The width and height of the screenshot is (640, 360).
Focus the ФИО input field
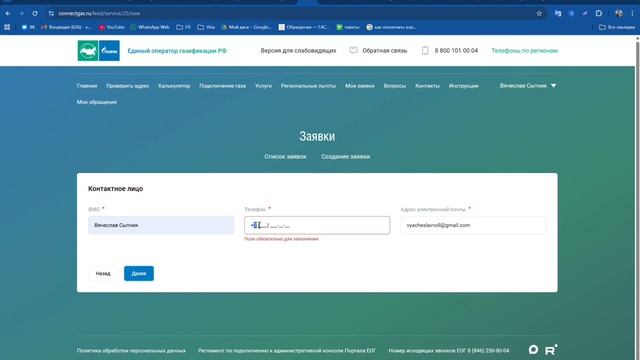tap(161, 225)
